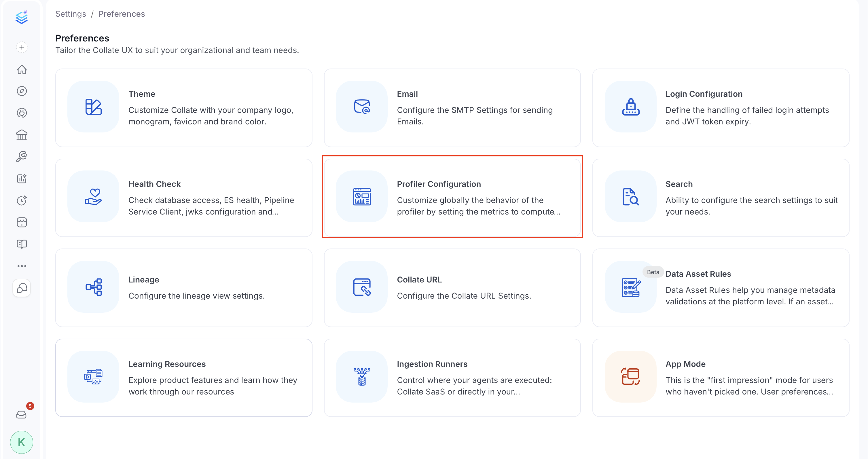This screenshot has width=868, height=459.
Task: Open Explore with the compass icon
Action: [x=22, y=91]
